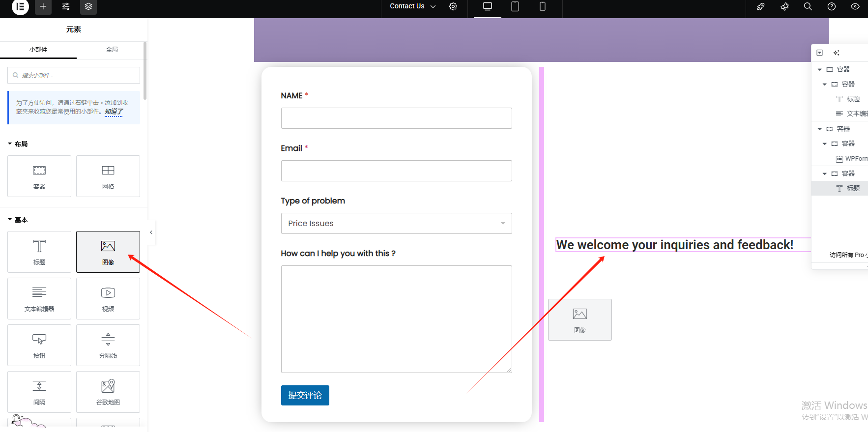Click the 提交评论 submit button
The width and height of the screenshot is (868, 432).
(x=305, y=395)
